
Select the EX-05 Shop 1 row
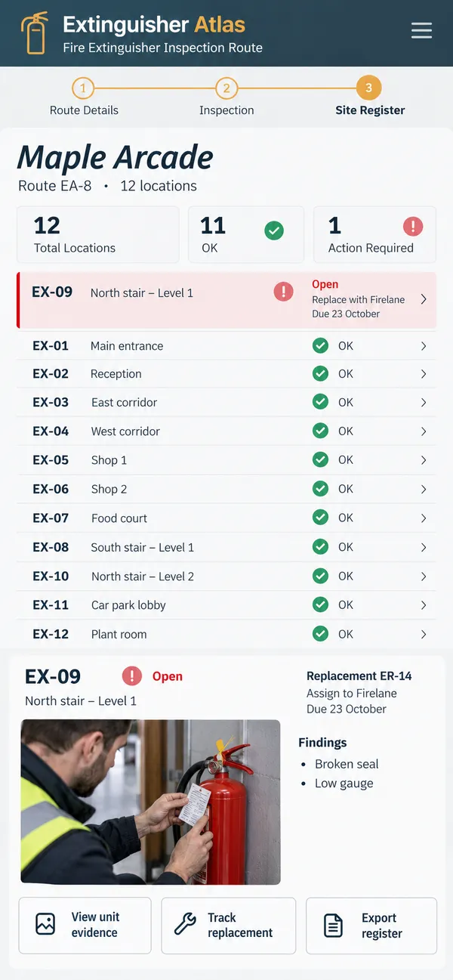coord(226,460)
